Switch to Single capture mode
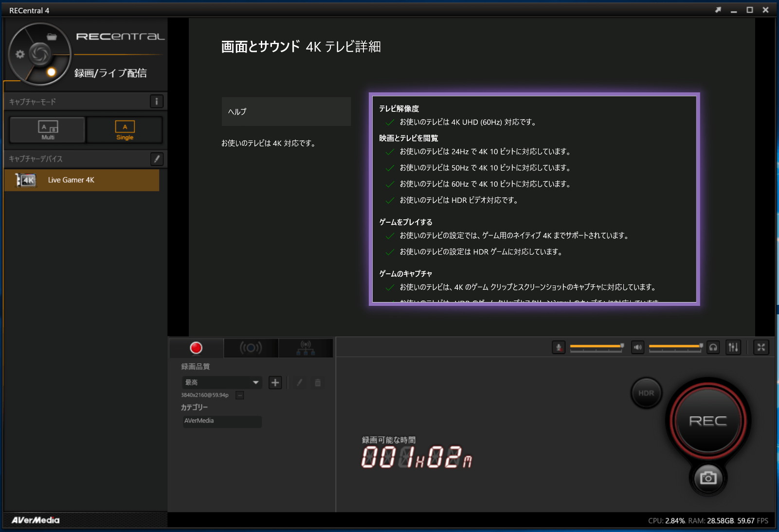This screenshot has width=779, height=532. (125, 130)
